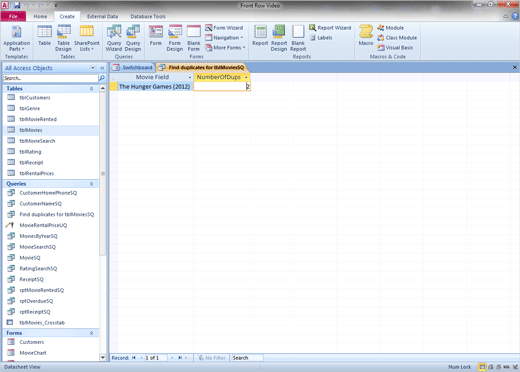Open Table Design view

[63, 38]
